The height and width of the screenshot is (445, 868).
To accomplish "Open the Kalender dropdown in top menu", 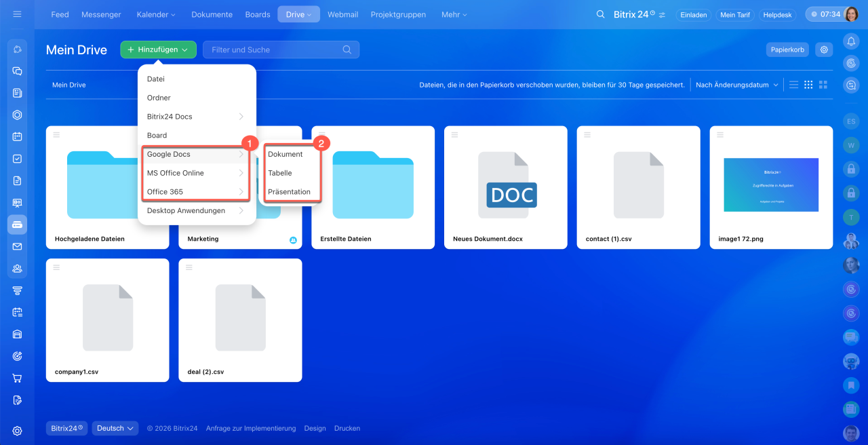I will coord(156,14).
